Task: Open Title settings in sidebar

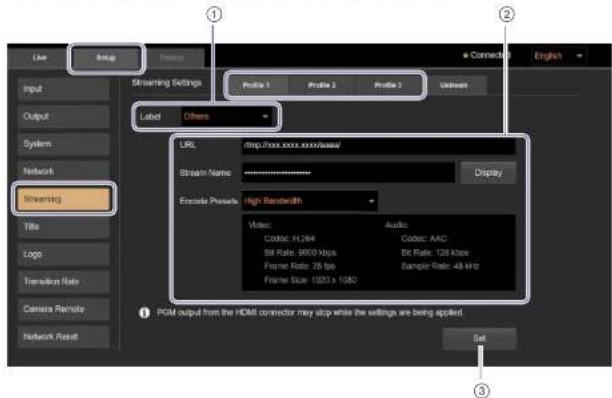Action: click(x=64, y=227)
